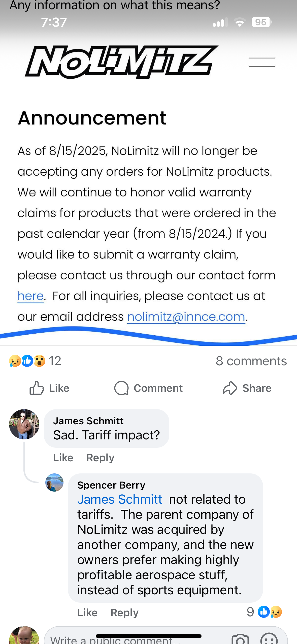Open James Schmitt's profile picture
This screenshot has width=297, height=644.
point(24,424)
